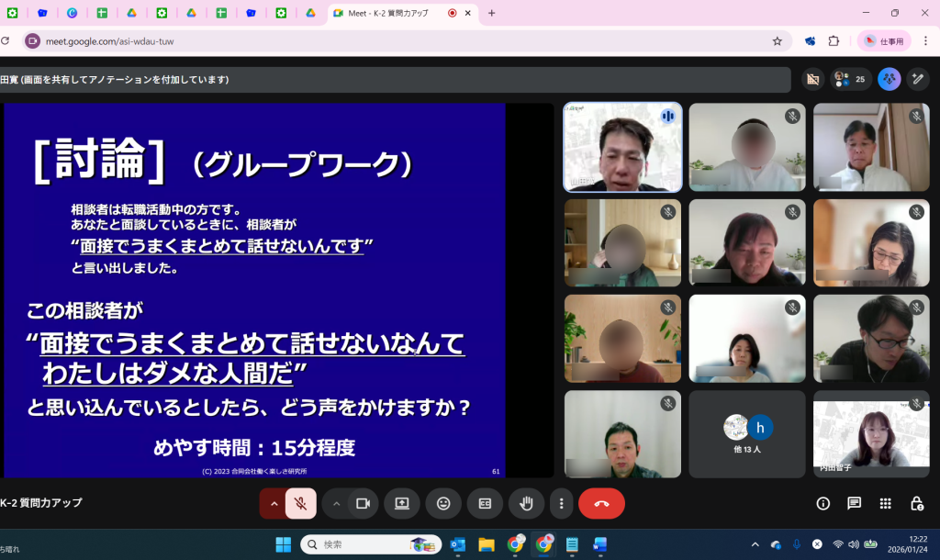Screen dimensions: 940x560
Task: Open Microsoft Word from the taskbar
Action: coord(599,544)
